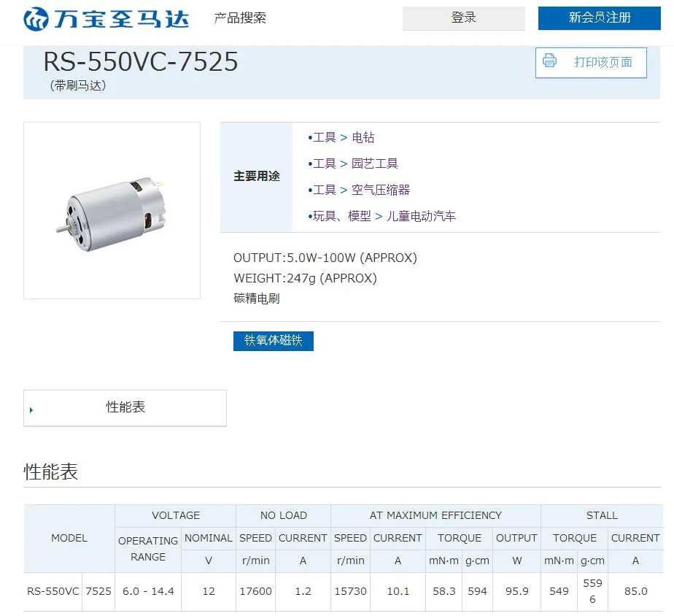The image size is (674, 616).
Task: Click the RS-550VC model cell
Action: pos(53,591)
